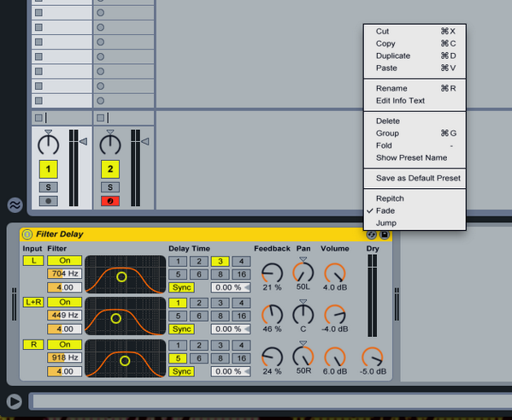Select Cut from the context menu
Viewport: 512px width, 420px height.
coord(415,32)
